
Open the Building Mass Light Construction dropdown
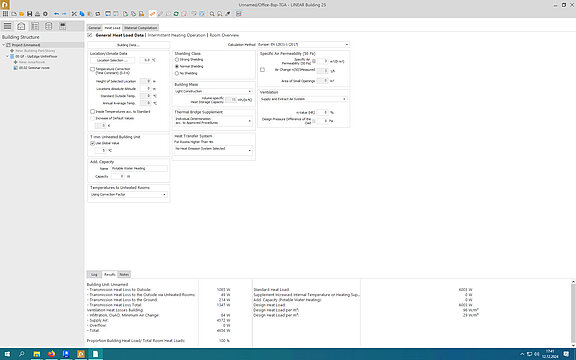point(213,91)
